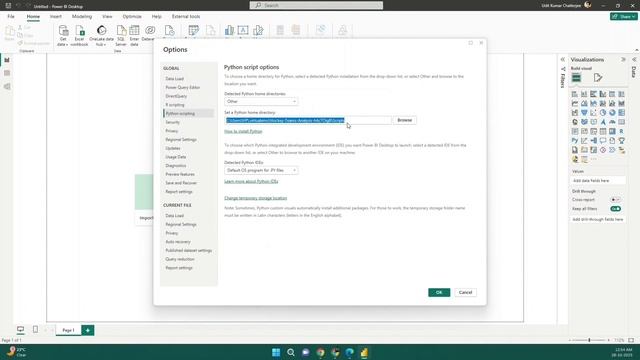
Task: Select the treemap visual
Action: (x=622, y=113)
